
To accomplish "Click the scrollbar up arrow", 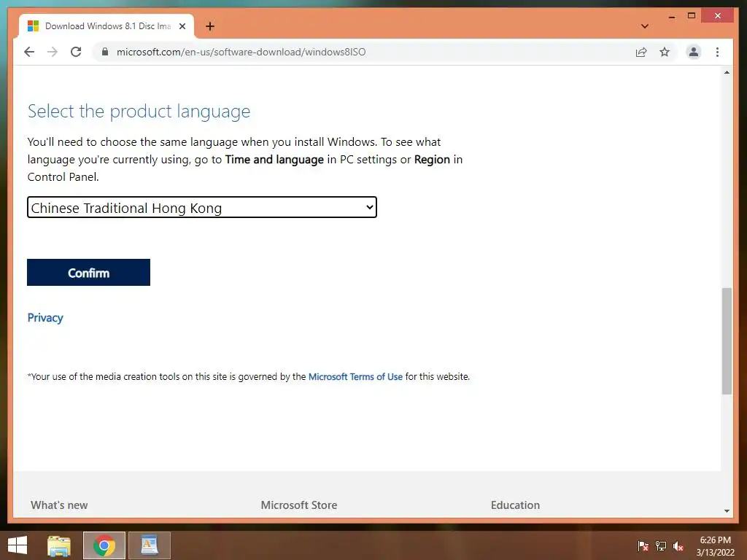I will (x=727, y=72).
